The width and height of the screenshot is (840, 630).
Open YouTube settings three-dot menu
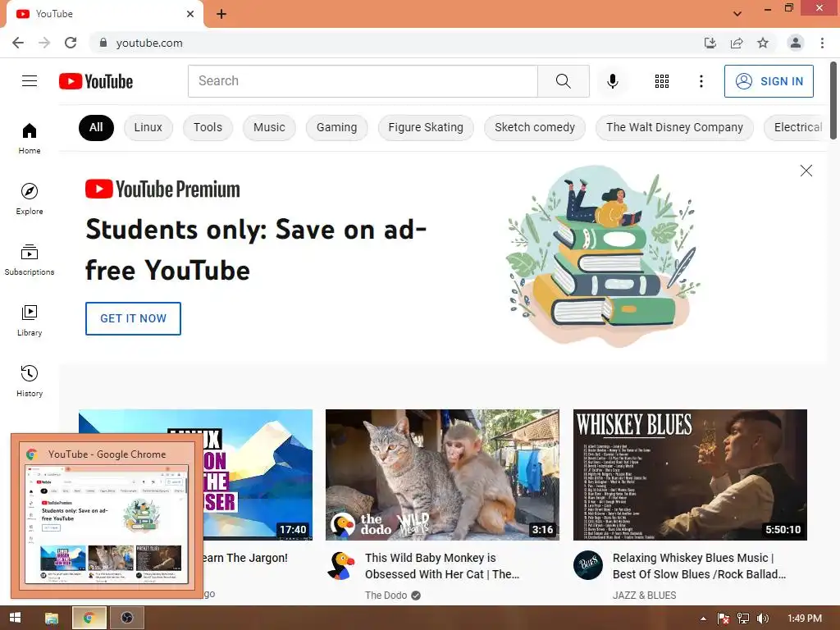tap(701, 81)
